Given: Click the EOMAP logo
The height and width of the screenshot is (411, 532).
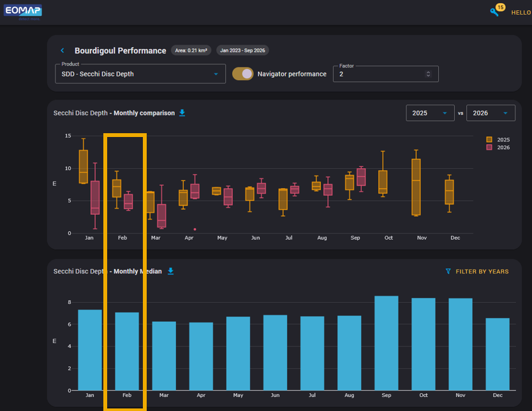Looking at the screenshot, I should click(23, 11).
